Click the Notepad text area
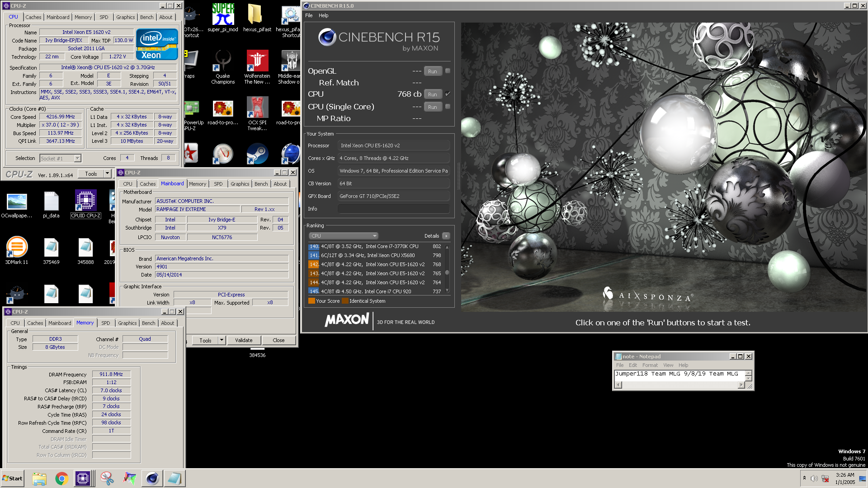The image size is (868, 488). point(679,376)
